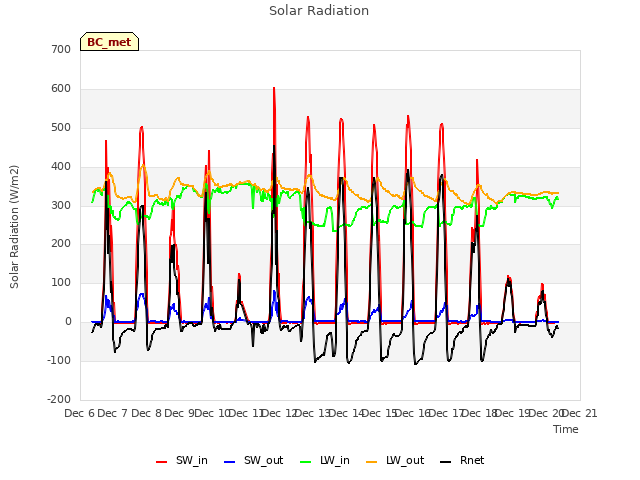
Task: Click the Dec 8 x-axis tick label
Action: [146, 413]
